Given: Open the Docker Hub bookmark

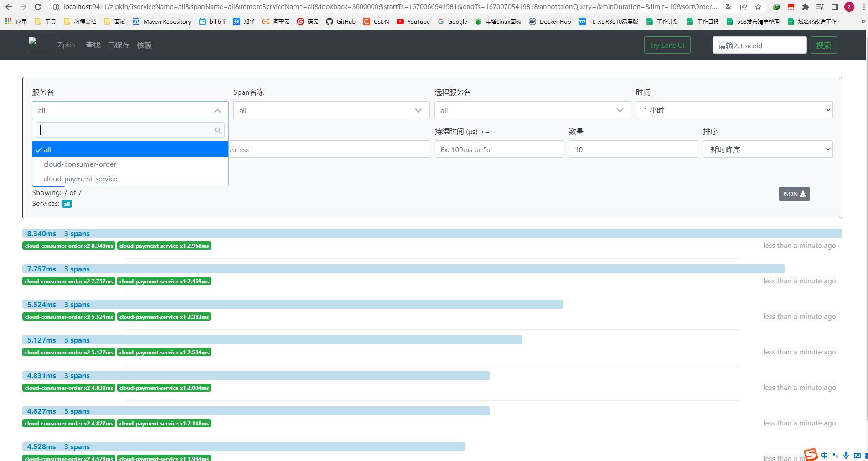Looking at the screenshot, I should (550, 21).
